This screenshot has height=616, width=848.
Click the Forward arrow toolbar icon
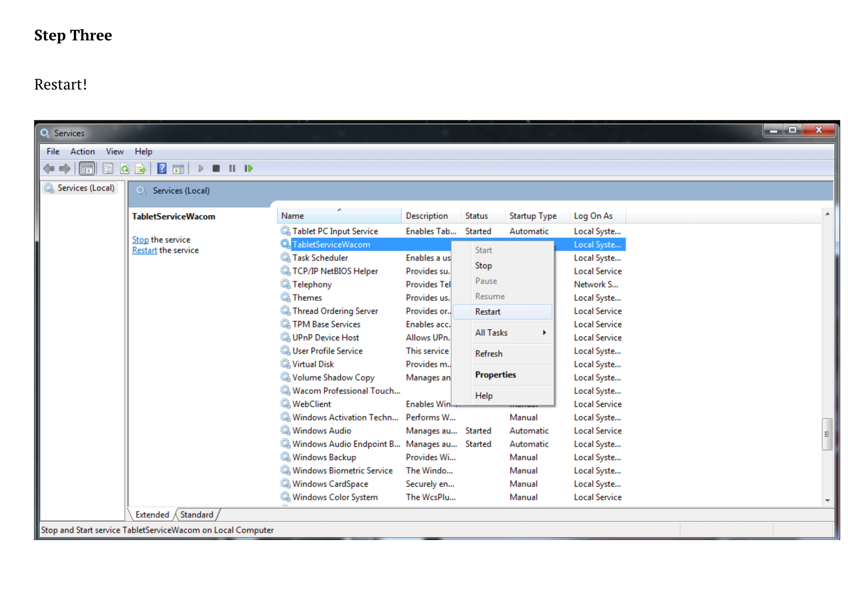(x=65, y=169)
